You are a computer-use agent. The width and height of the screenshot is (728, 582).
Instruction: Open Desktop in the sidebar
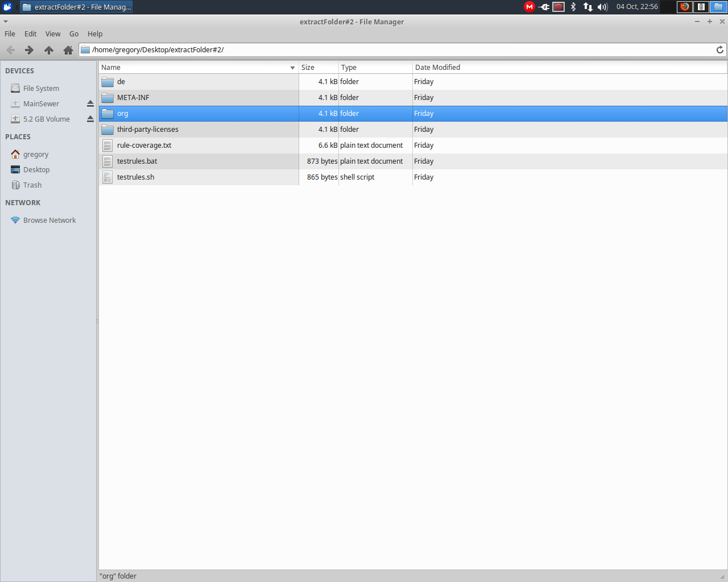(36, 170)
